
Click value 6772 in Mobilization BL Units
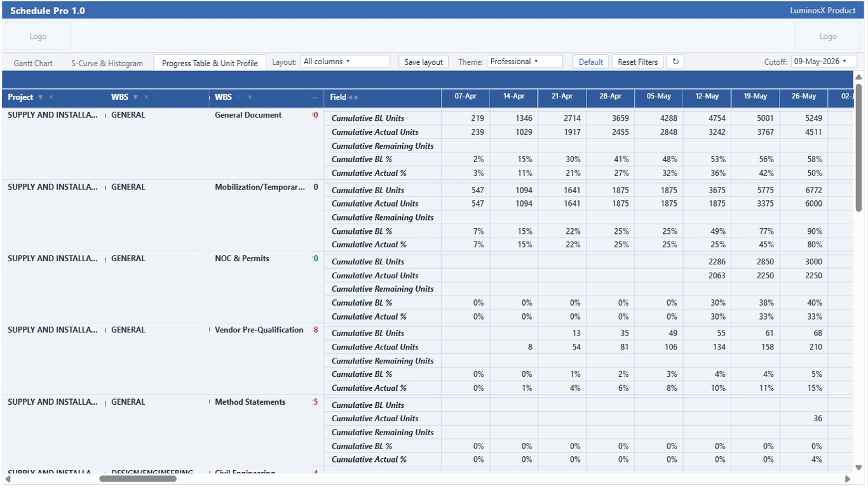pyautogui.click(x=813, y=190)
